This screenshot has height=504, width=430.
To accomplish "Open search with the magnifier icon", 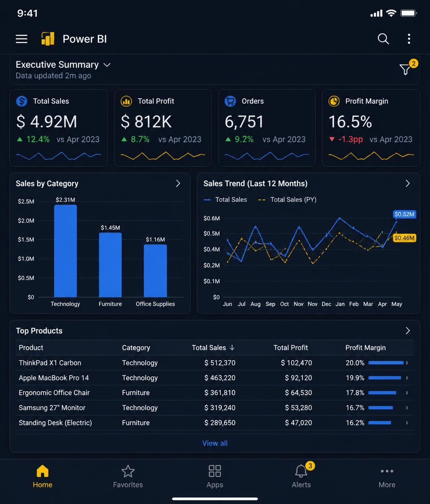I will (x=383, y=39).
